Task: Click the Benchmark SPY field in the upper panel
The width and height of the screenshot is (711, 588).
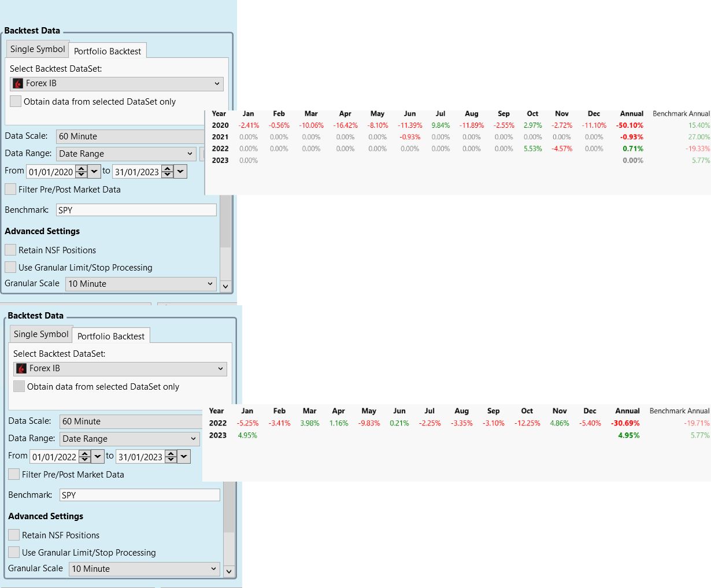Action: click(x=136, y=210)
